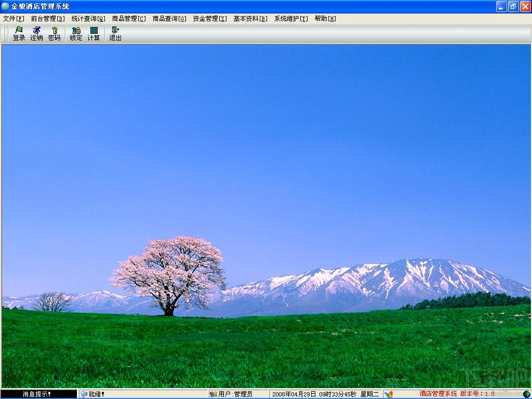
Task: Click the 退出 exit door icon
Action: [x=115, y=30]
